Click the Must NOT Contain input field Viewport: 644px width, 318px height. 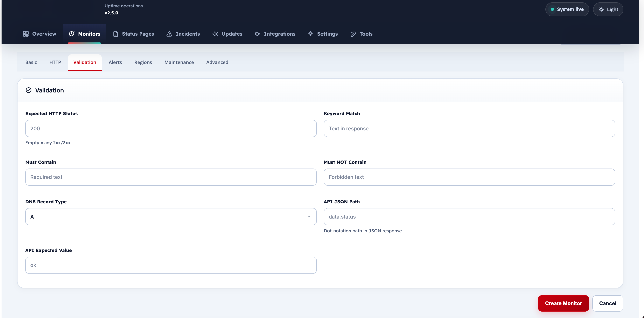tap(469, 177)
